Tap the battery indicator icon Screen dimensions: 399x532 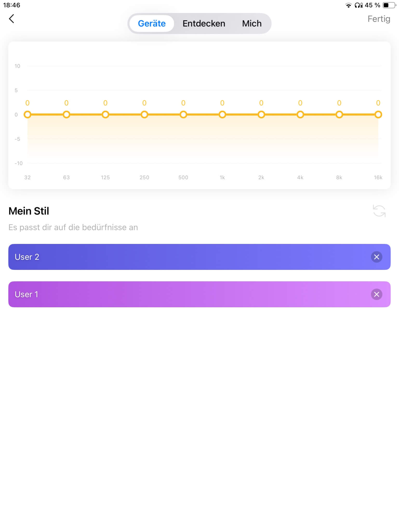(389, 5)
